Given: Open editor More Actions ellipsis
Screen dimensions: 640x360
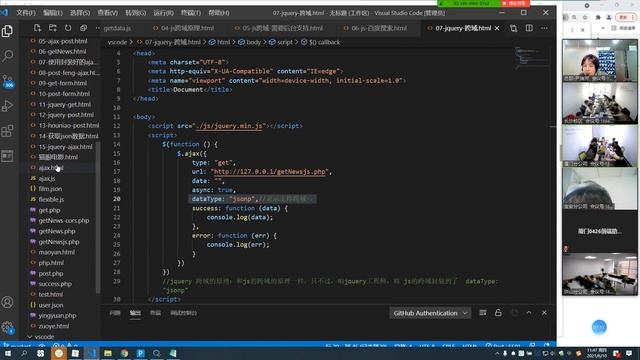Looking at the screenshot, I should [x=544, y=28].
